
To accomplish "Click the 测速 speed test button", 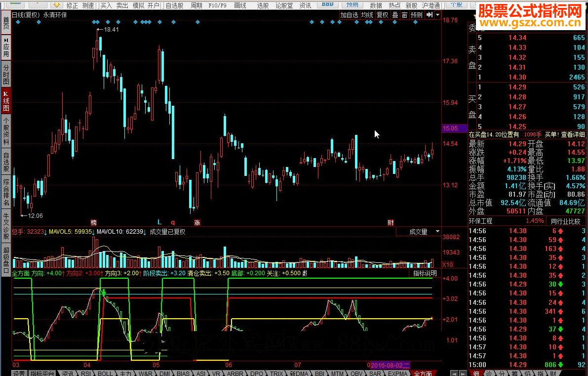I will click(x=88, y=5).
